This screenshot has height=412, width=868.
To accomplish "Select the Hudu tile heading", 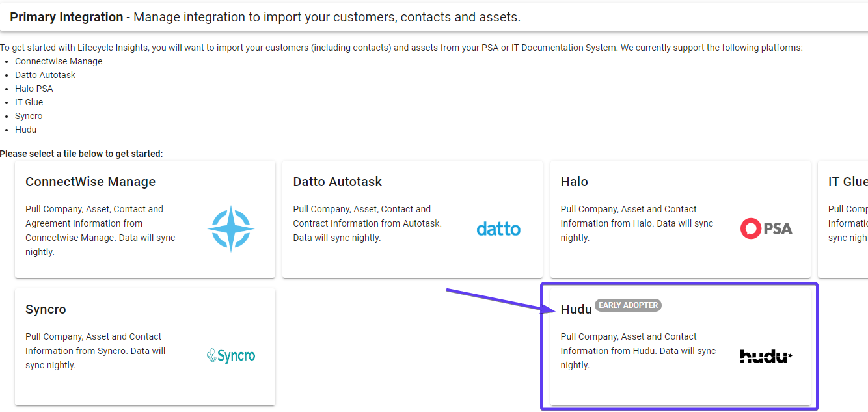I will 576,310.
